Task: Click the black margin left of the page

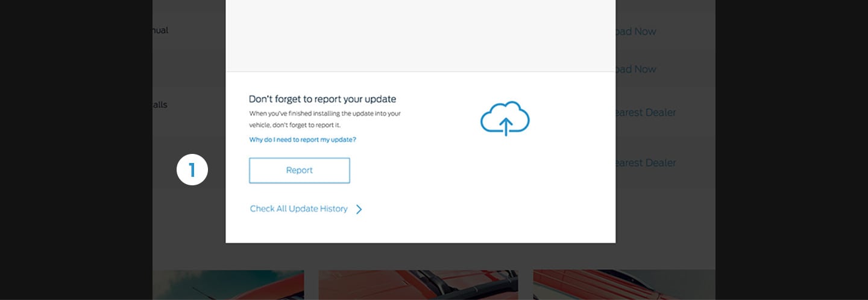Action: pyautogui.click(x=75, y=150)
